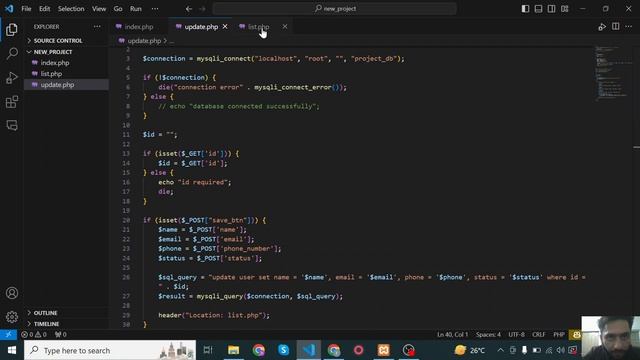Open the Extensions view
This screenshot has height=360, width=640.
pos(12,102)
